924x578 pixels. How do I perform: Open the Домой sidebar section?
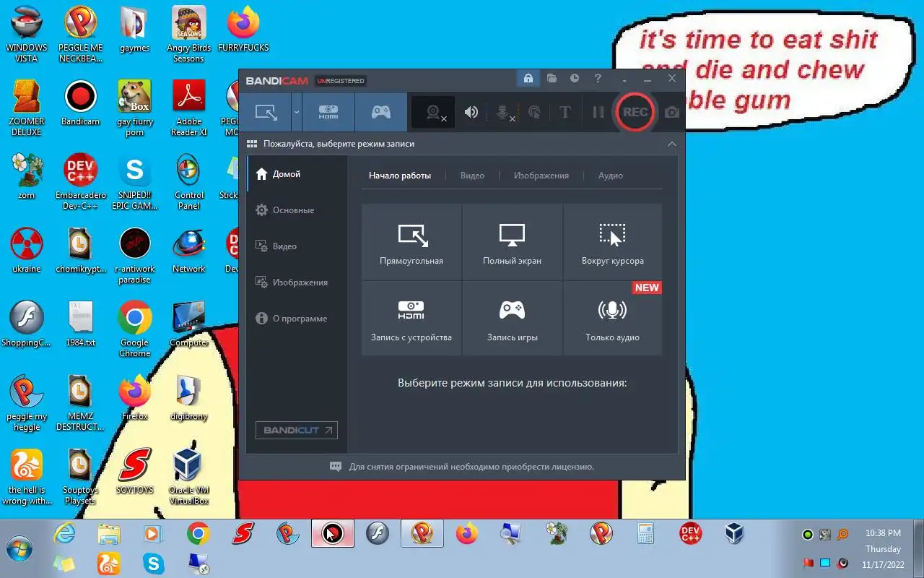click(297, 174)
